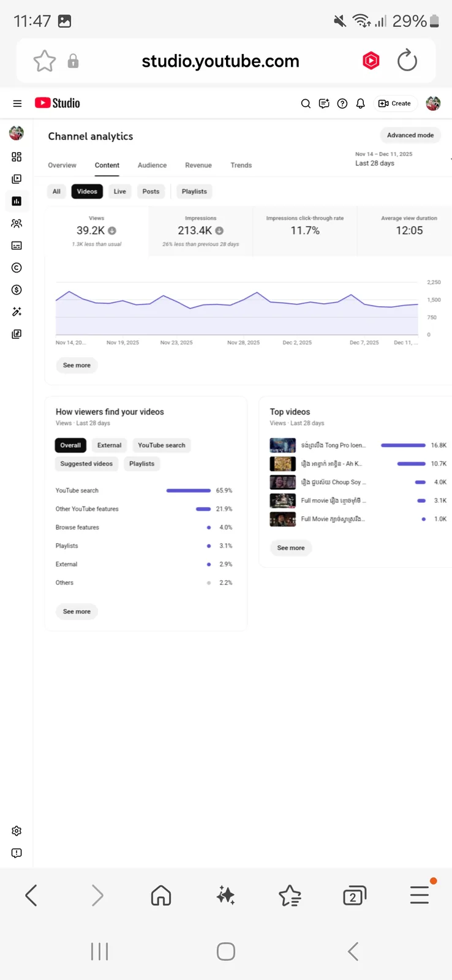This screenshot has height=980, width=452.
Task: Select the Videos filter chip
Action: click(x=87, y=192)
